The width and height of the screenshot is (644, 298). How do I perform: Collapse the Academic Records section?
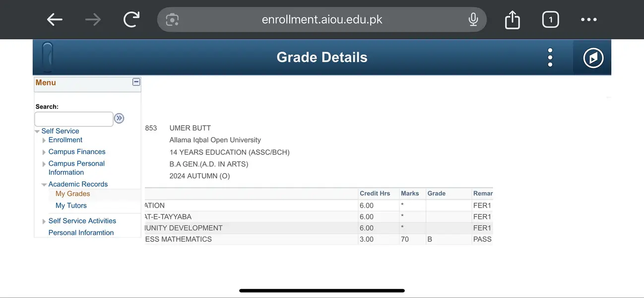(x=44, y=185)
